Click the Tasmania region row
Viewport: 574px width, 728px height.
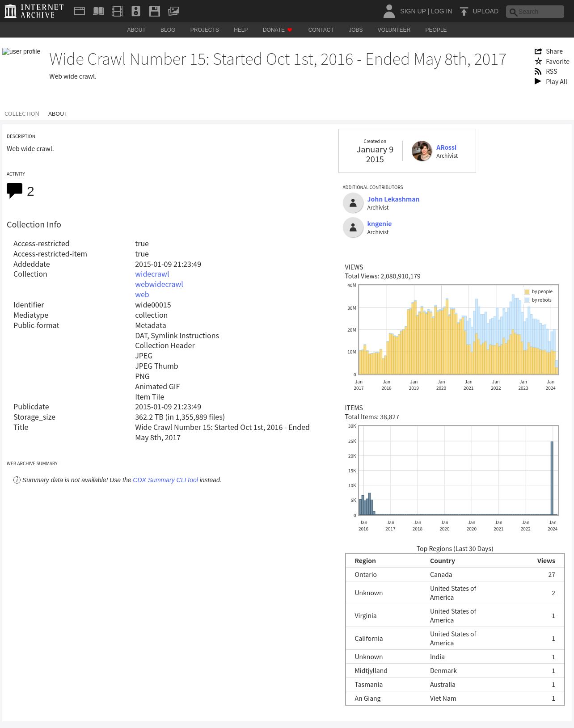[455, 685]
